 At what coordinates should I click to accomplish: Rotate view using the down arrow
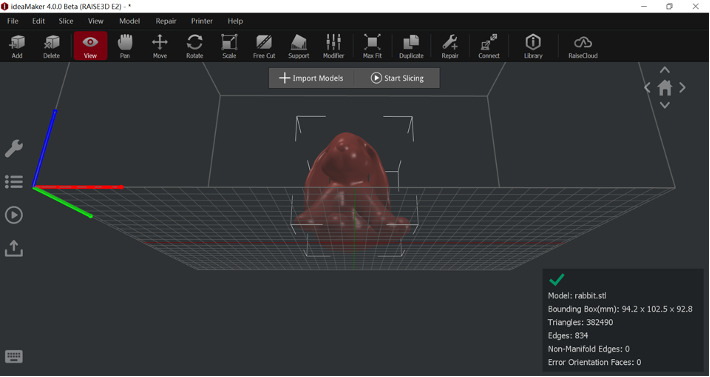pos(664,105)
